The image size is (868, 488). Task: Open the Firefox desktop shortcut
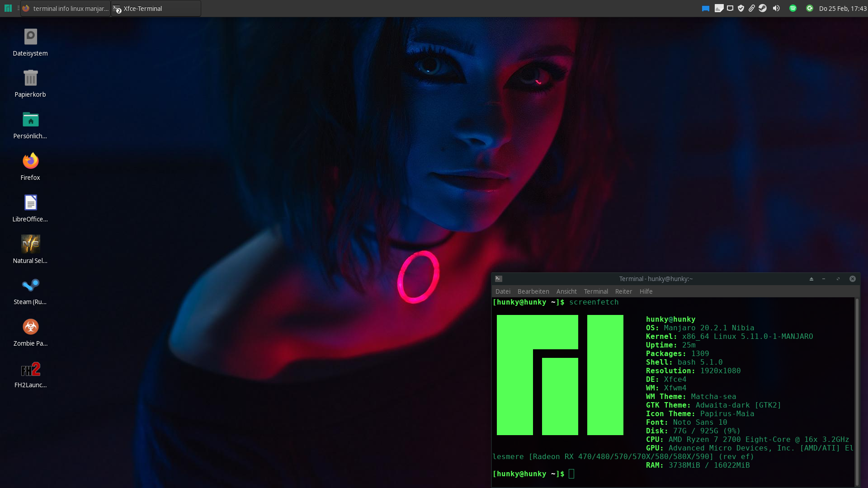point(30,161)
